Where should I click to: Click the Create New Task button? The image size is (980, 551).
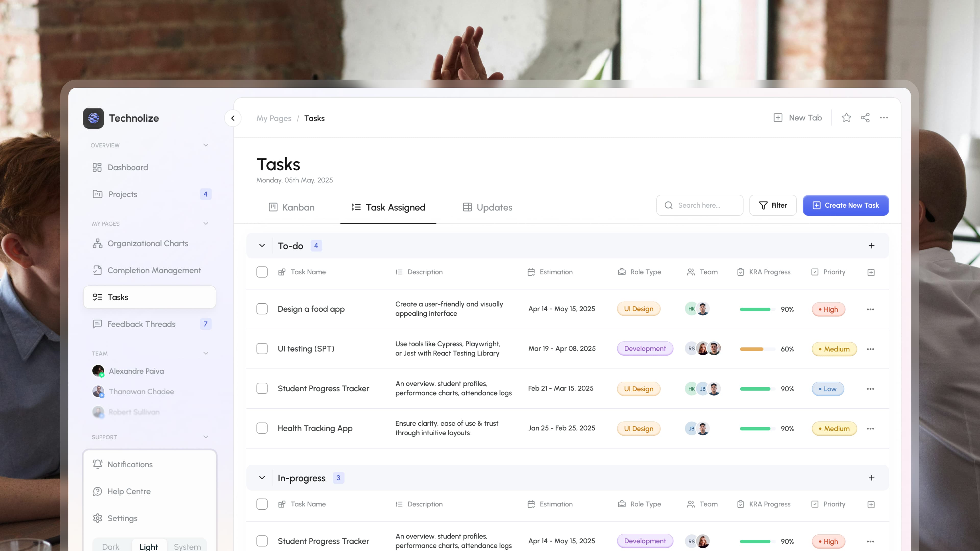click(846, 205)
